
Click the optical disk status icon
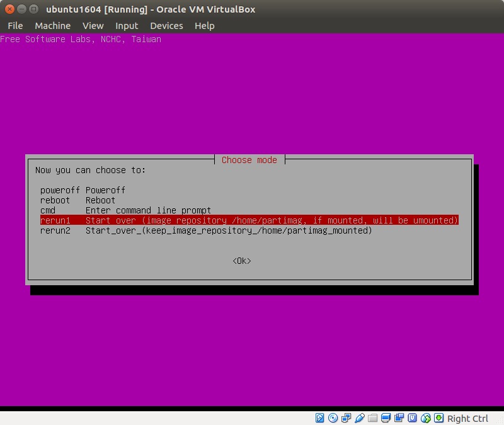click(x=333, y=418)
